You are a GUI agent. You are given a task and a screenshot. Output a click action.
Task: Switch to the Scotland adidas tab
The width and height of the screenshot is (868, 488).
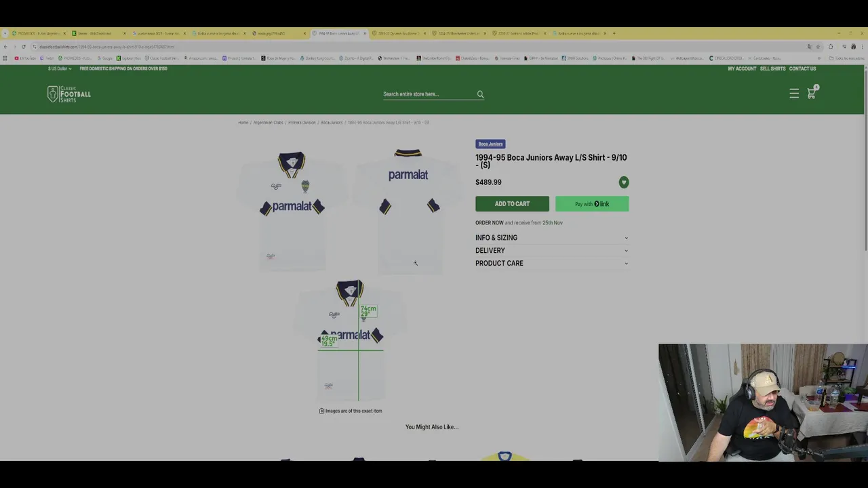point(518,33)
